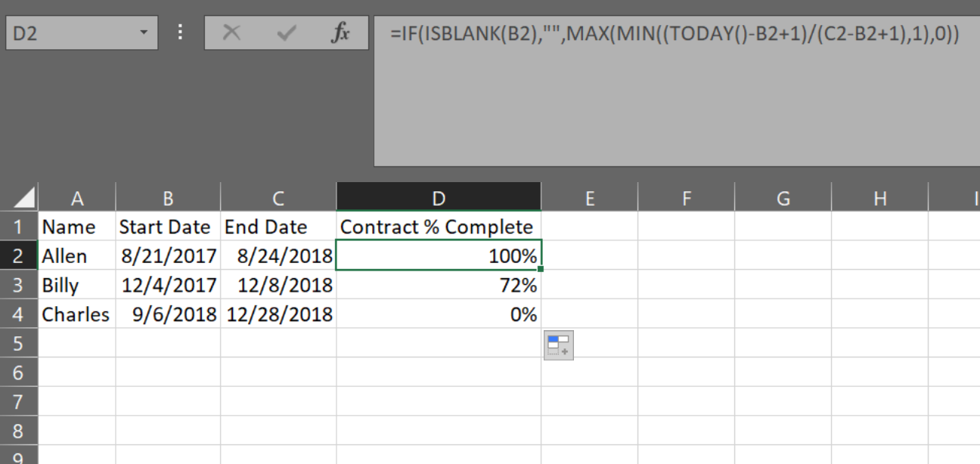Select column G header
This screenshot has height=464, width=980.
[x=783, y=198]
